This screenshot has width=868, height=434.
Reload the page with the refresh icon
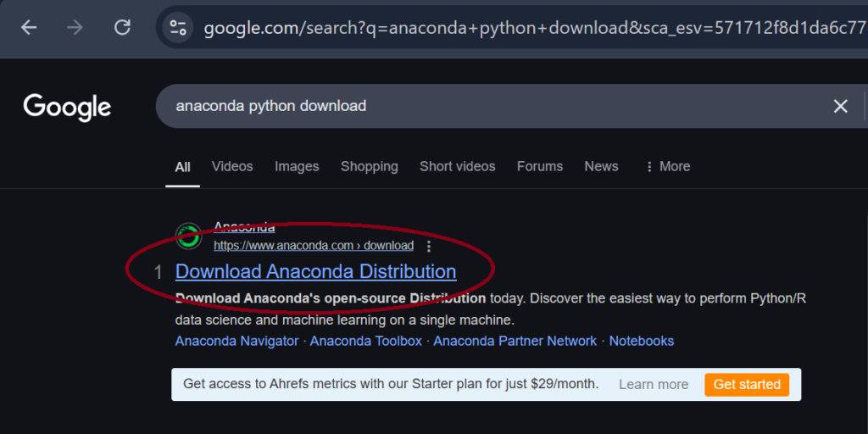pyautogui.click(x=122, y=28)
